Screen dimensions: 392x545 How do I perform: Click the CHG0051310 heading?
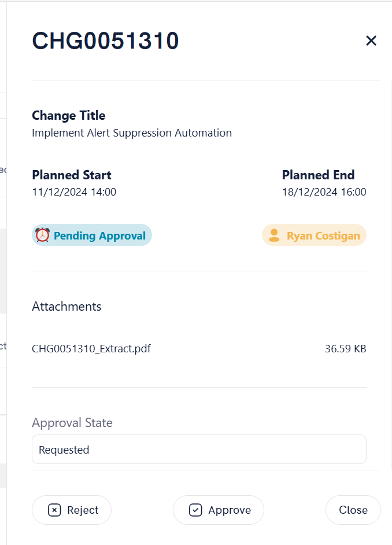pyautogui.click(x=106, y=40)
